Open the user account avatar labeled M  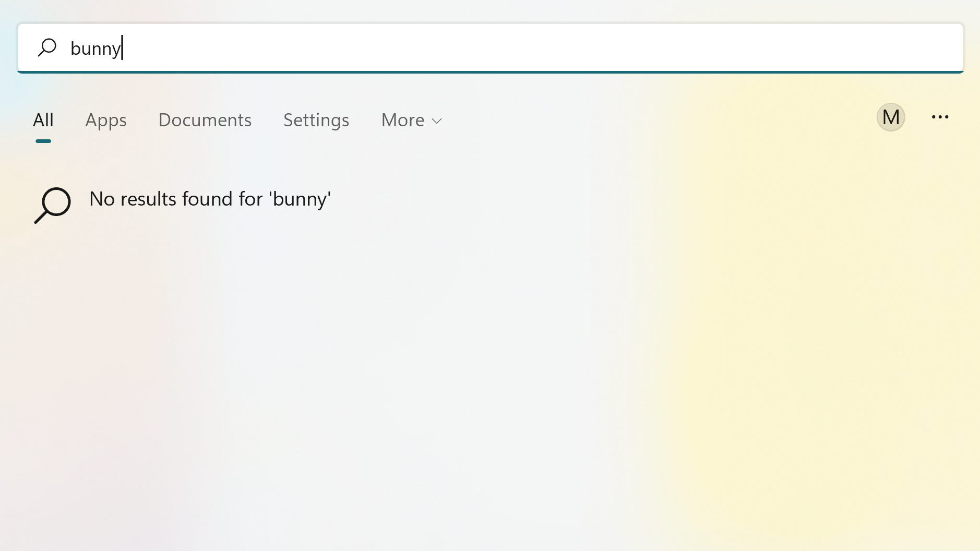[890, 117]
